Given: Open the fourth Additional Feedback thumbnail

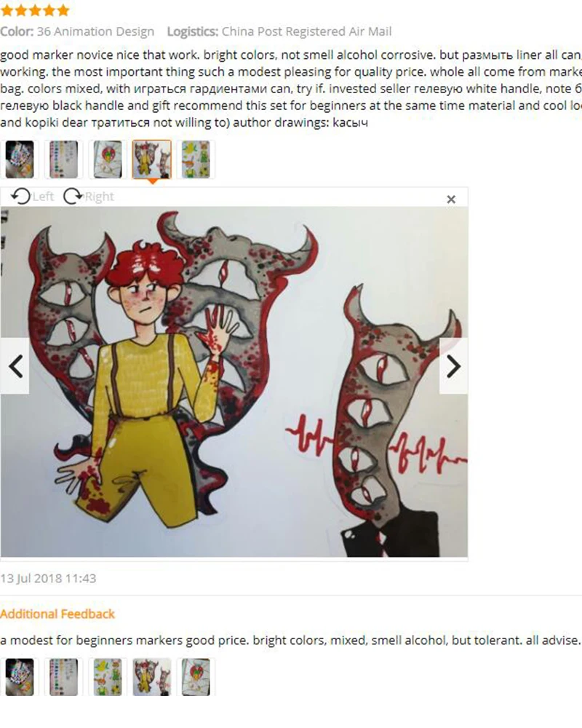Looking at the screenshot, I should coord(152,677).
